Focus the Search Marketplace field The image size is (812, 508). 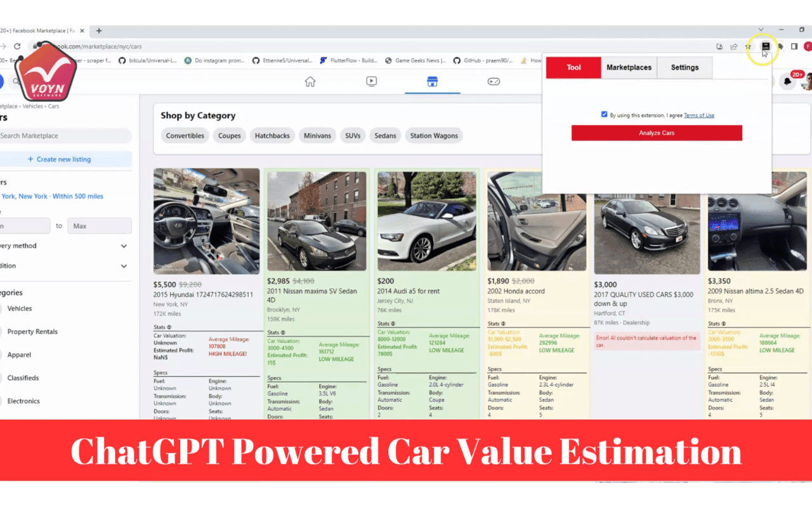pos(65,136)
